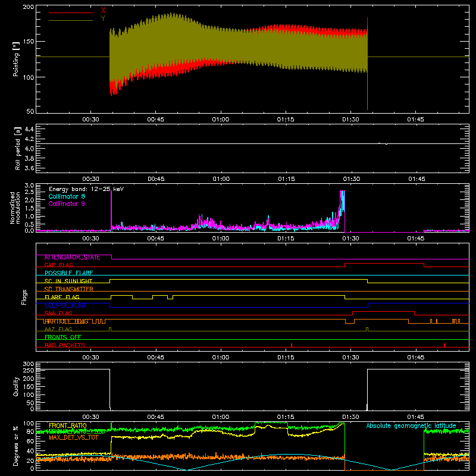Click 00:45 time label under Quality plot

pyautogui.click(x=155, y=417)
